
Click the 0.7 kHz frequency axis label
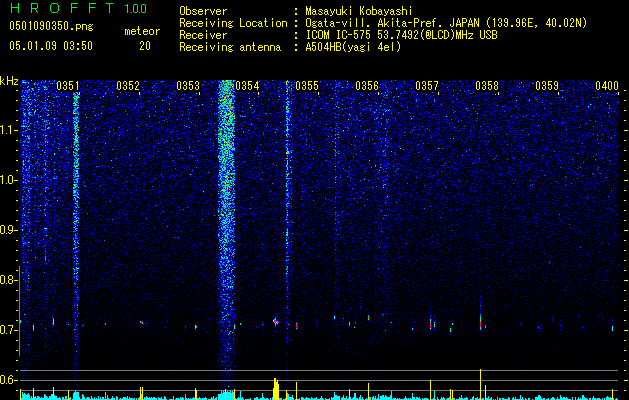coord(8,330)
